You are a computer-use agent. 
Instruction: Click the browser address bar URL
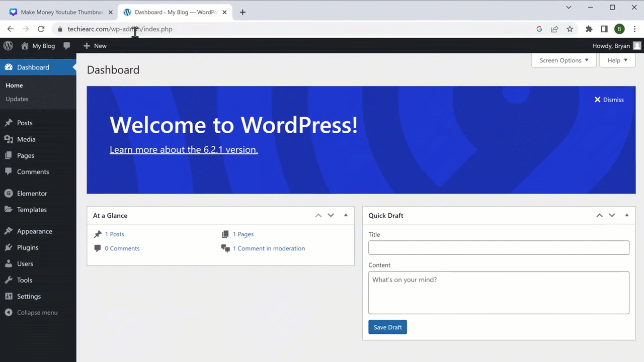click(x=120, y=29)
